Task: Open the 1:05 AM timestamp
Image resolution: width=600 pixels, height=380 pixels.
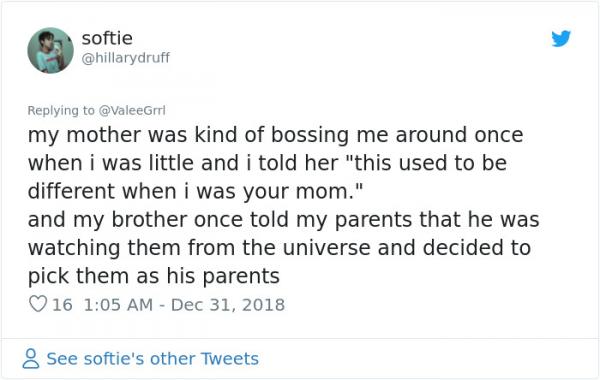Action: [118, 305]
